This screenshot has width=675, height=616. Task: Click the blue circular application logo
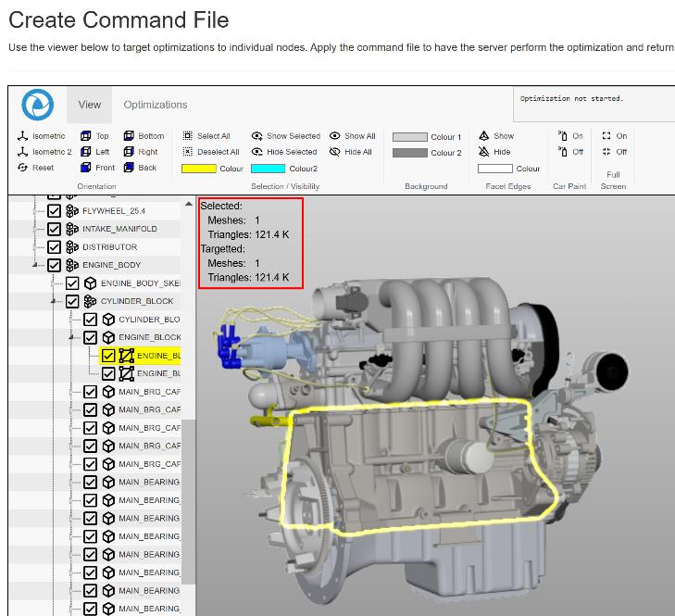pyautogui.click(x=37, y=105)
